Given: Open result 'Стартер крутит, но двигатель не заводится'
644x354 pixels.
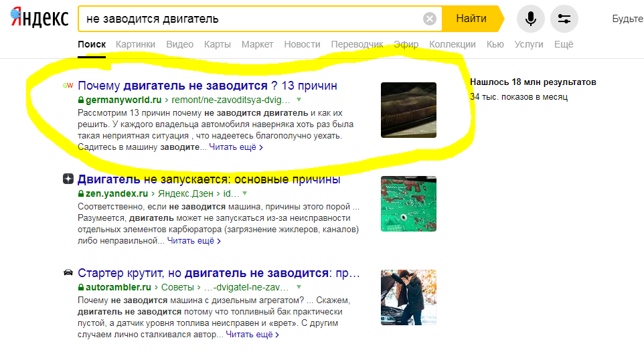Looking at the screenshot, I should [x=218, y=272].
